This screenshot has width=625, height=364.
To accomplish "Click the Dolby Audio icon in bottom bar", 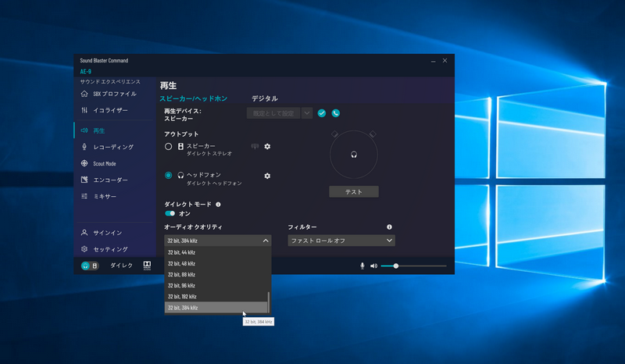I will [147, 266].
